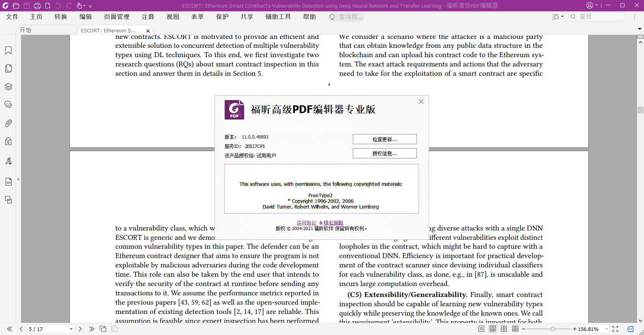The height and width of the screenshot is (335, 644).
Task: Switch to the 主页 ribbon tab
Action: click(36, 17)
